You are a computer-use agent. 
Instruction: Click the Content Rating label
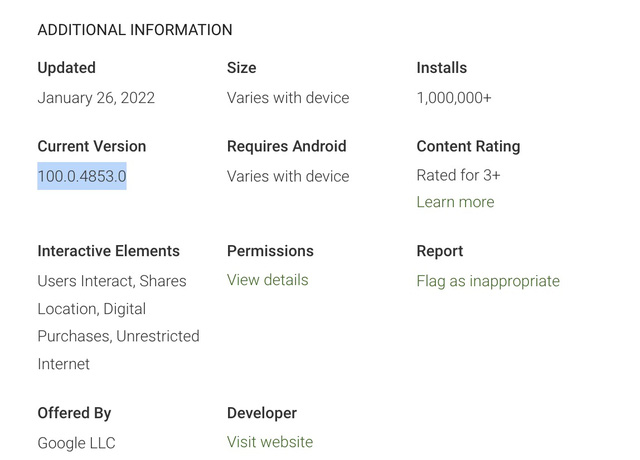[468, 146]
